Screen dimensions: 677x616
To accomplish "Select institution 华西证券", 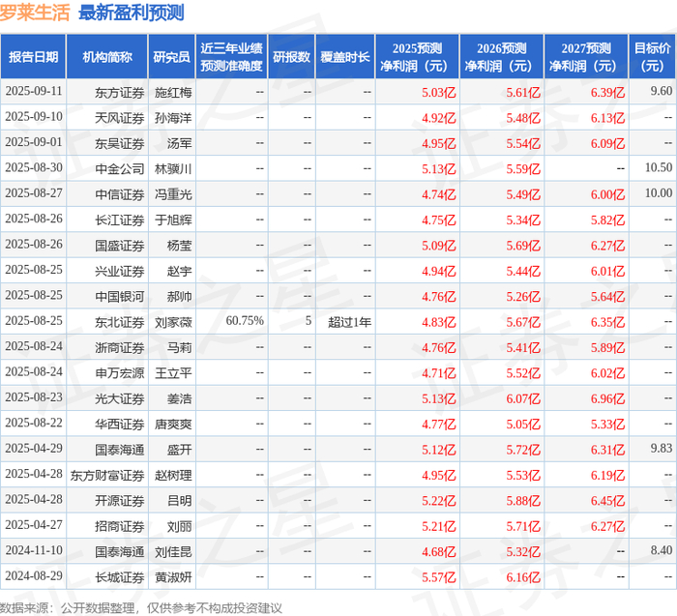I will coord(120,424).
